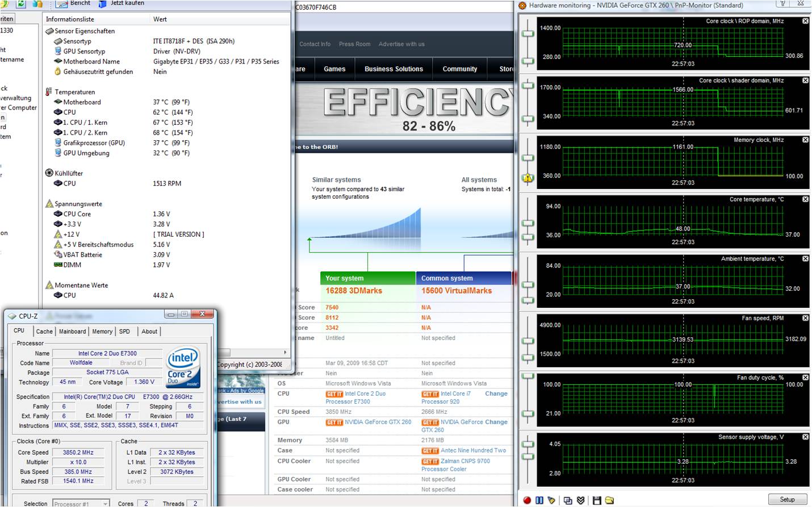The height and width of the screenshot is (507, 812).
Task: Follow the Press Room link
Action: point(354,44)
